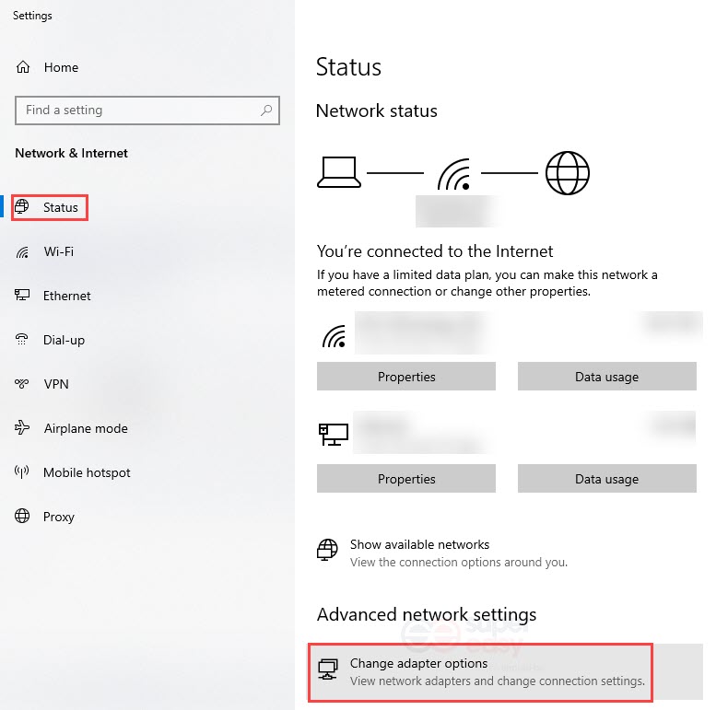728x710 pixels.
Task: Click the Home icon in sidebar
Action: pos(23,67)
